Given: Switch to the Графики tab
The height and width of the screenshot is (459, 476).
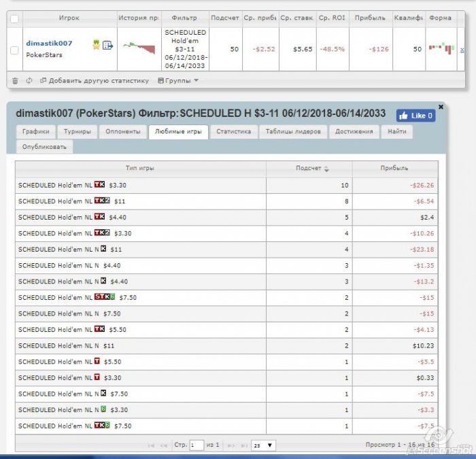Looking at the screenshot, I should tap(36, 132).
